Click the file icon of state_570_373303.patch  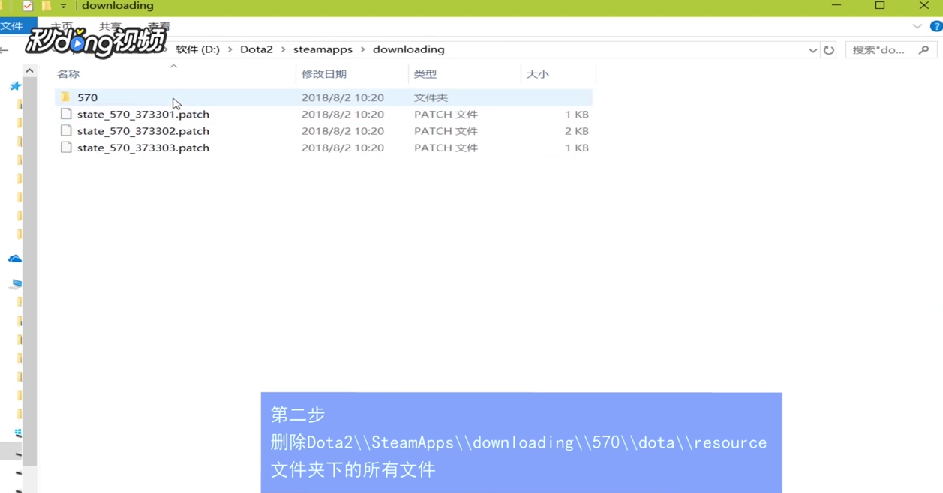pyautogui.click(x=66, y=147)
